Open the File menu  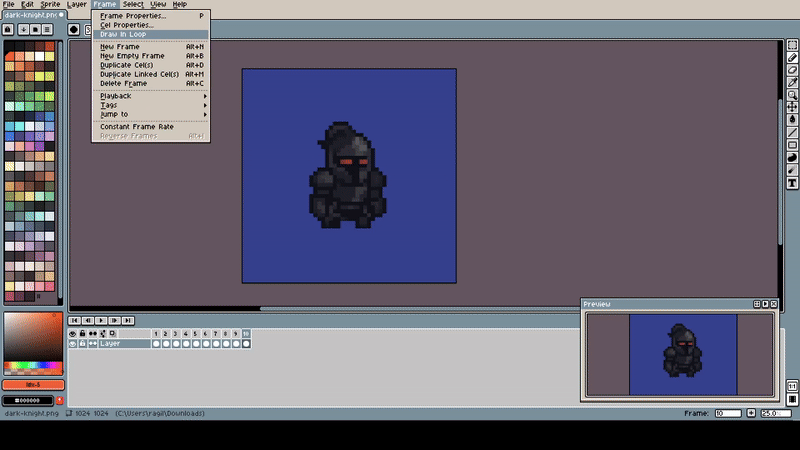tap(9, 4)
